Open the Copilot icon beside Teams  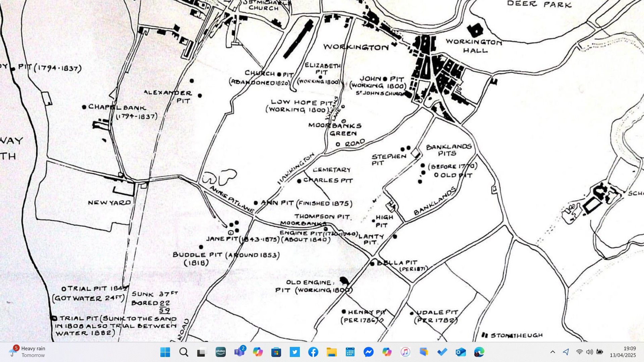tap(258, 352)
